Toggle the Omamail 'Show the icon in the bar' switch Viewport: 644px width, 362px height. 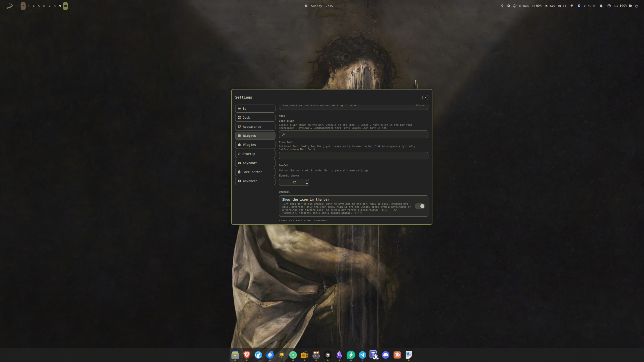420,206
